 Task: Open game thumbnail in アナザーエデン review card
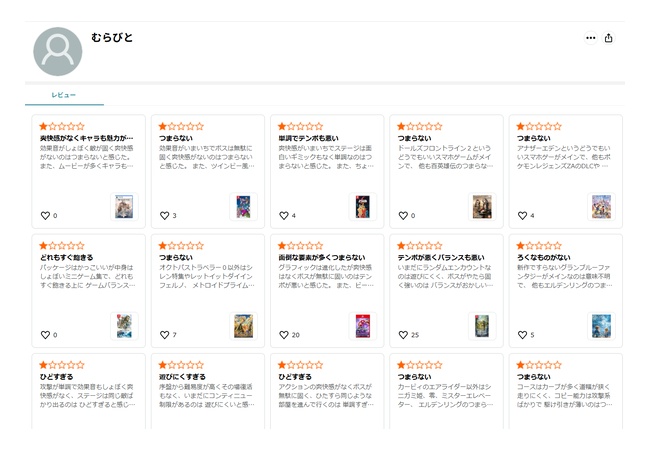[x=601, y=207]
